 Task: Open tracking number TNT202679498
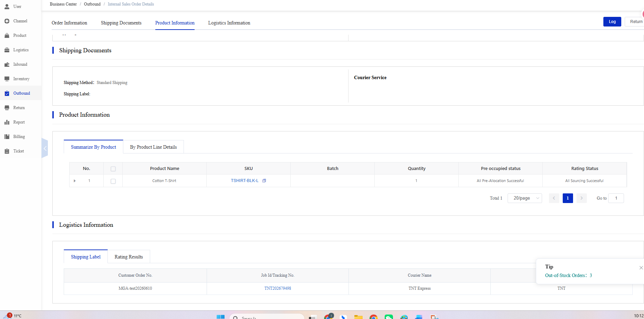coord(278,288)
